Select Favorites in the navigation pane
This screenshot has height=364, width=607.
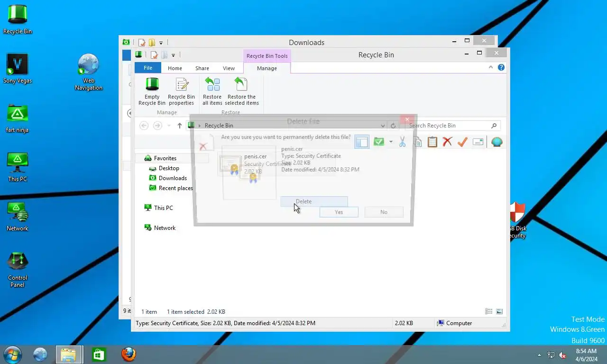point(165,158)
